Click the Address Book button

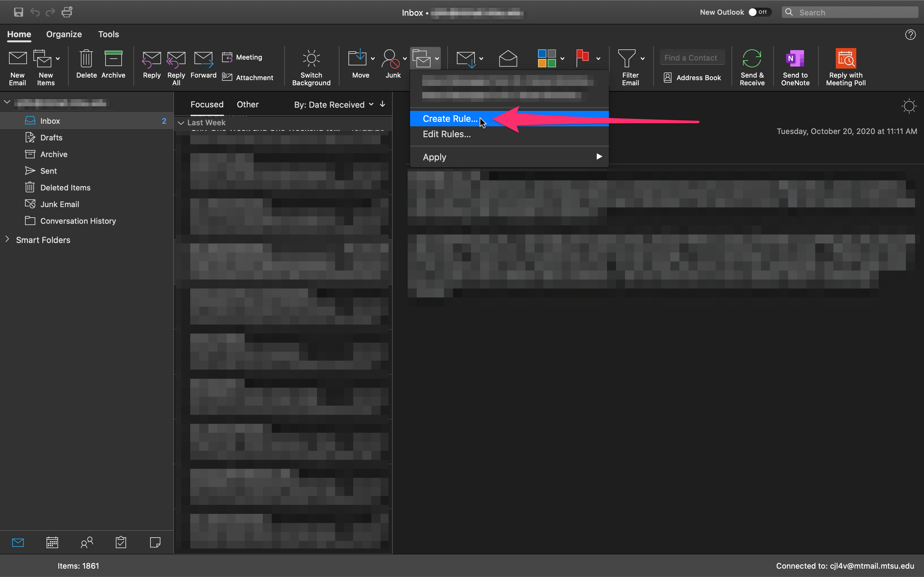(x=692, y=78)
